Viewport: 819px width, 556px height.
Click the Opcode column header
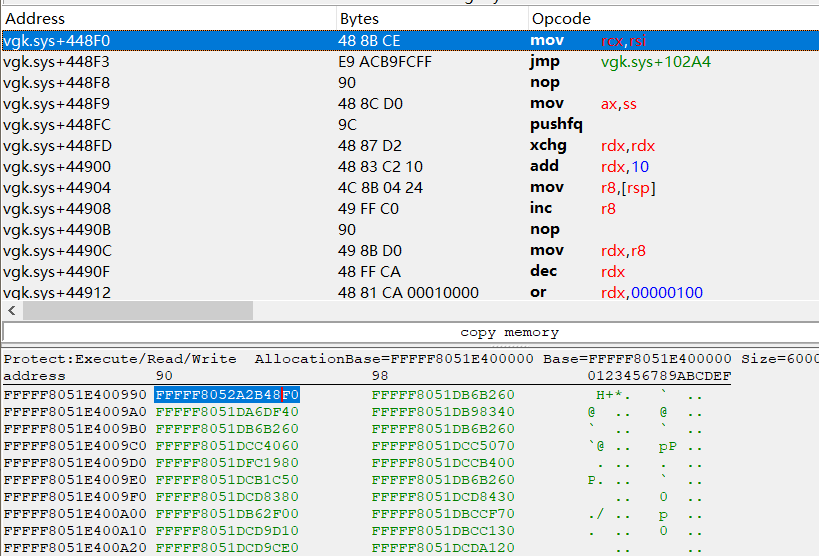pos(674,19)
